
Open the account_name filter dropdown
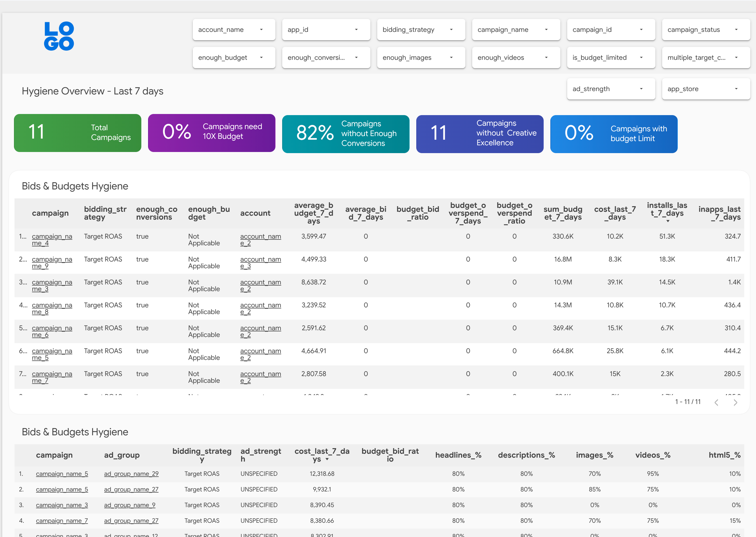coord(234,30)
